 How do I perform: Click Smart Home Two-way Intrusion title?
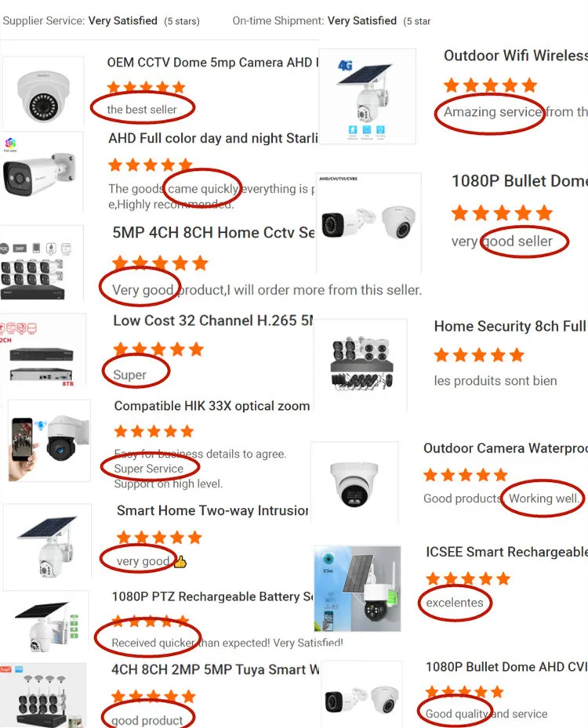(212, 511)
